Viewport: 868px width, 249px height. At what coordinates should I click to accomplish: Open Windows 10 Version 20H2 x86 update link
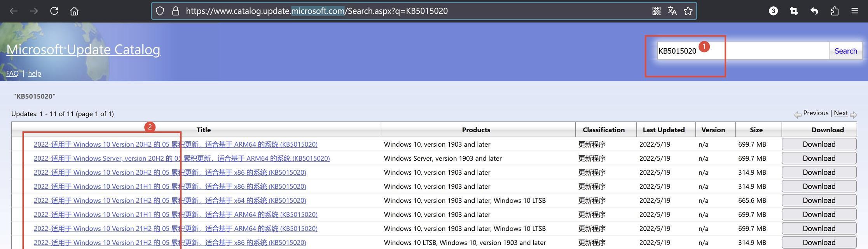click(x=170, y=172)
